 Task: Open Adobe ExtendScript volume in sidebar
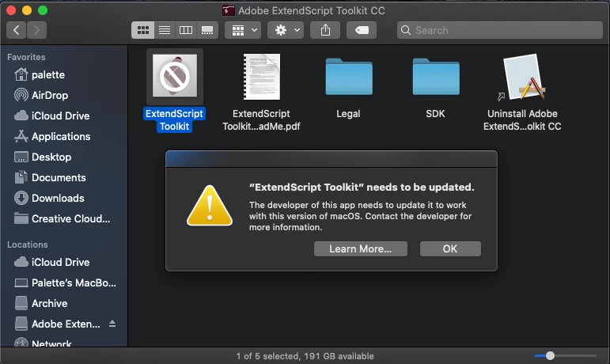[57, 324]
